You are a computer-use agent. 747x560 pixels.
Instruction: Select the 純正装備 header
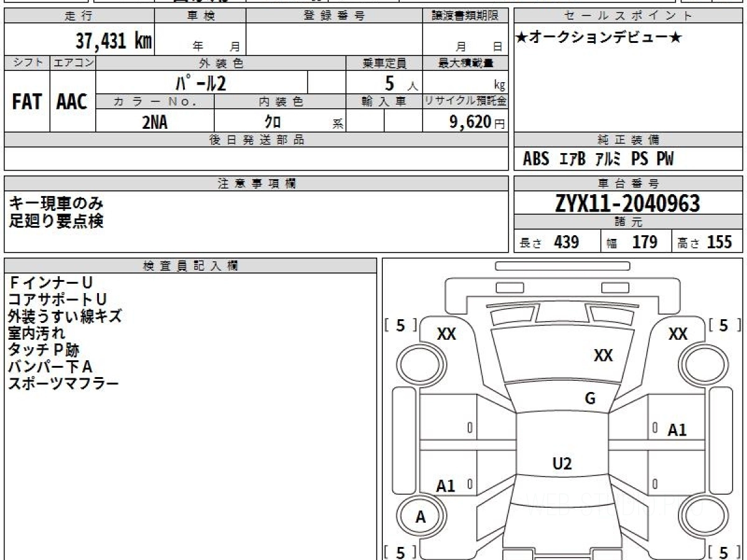click(x=629, y=140)
